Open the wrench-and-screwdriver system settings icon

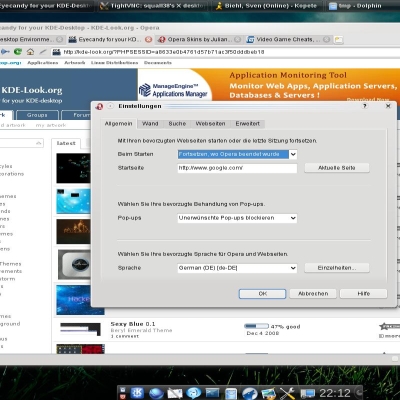coord(287,393)
